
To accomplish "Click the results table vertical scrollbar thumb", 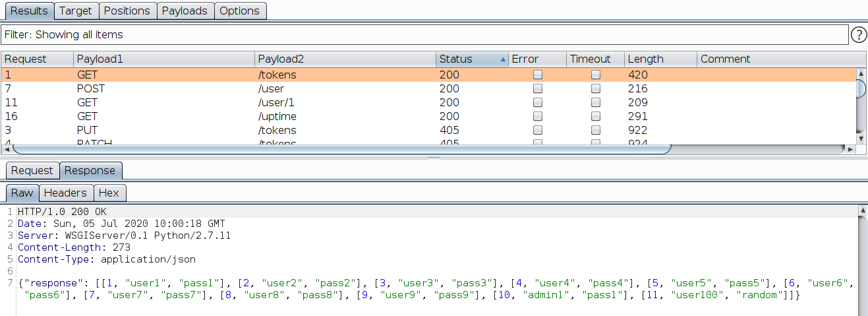I will coord(861,88).
